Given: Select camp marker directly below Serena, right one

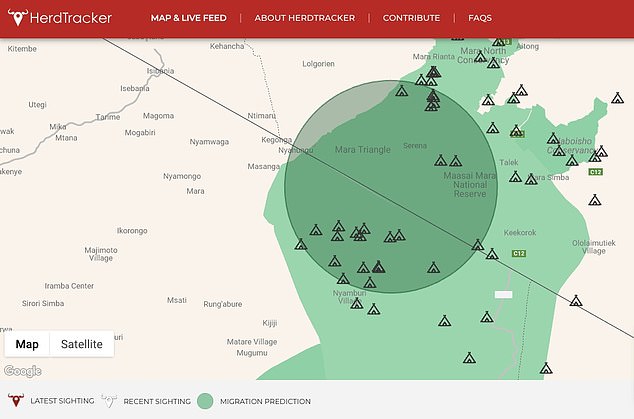Looking at the screenshot, I should point(456,161).
